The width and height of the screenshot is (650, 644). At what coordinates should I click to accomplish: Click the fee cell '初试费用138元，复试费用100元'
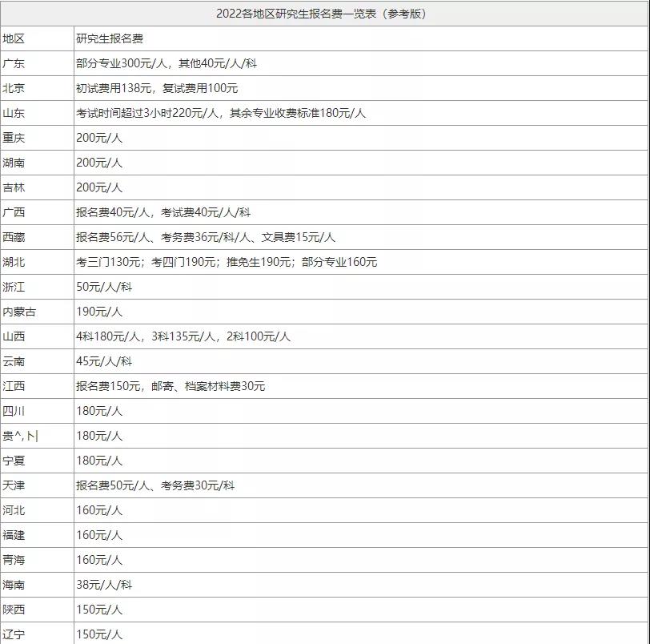pyautogui.click(x=157, y=88)
